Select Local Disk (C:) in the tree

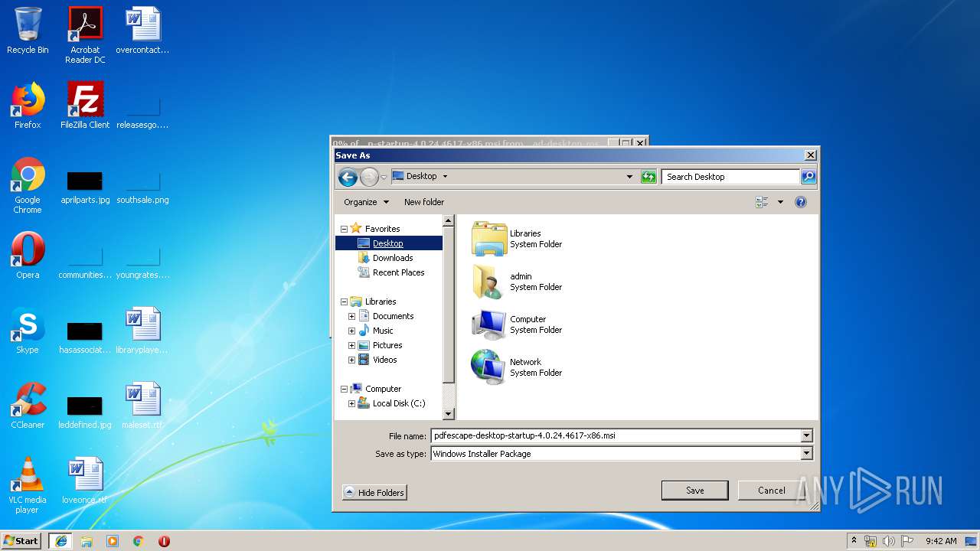[398, 403]
